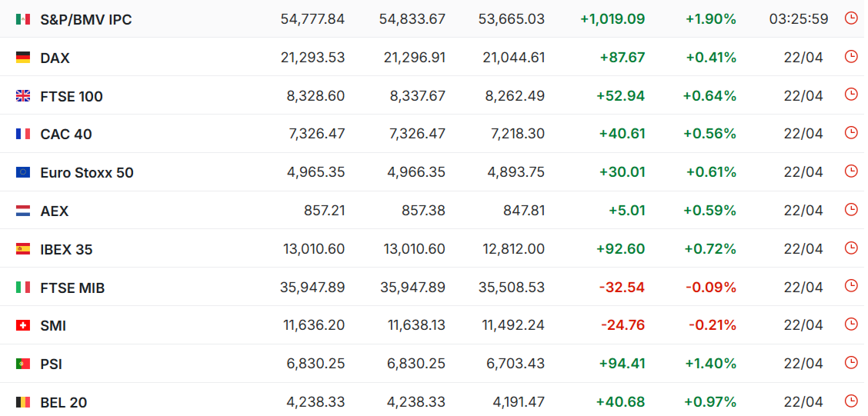Viewport: 868px width, 416px height.
Task: Click the German flag next to DAX
Action: click(x=23, y=58)
